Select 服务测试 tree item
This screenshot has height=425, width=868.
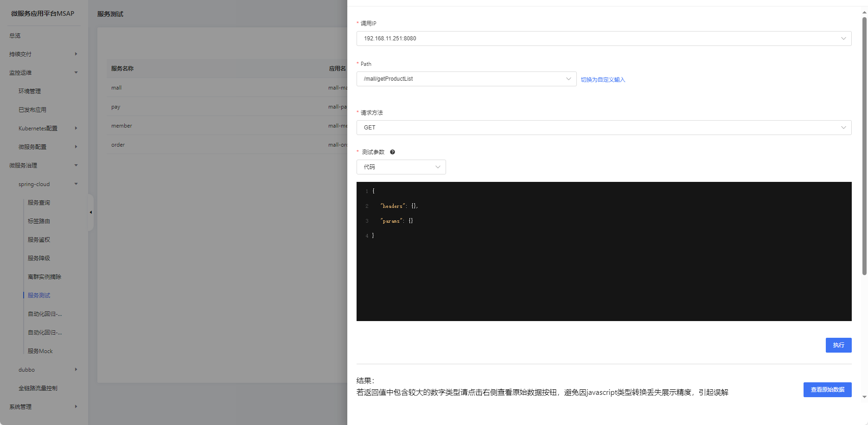point(39,296)
